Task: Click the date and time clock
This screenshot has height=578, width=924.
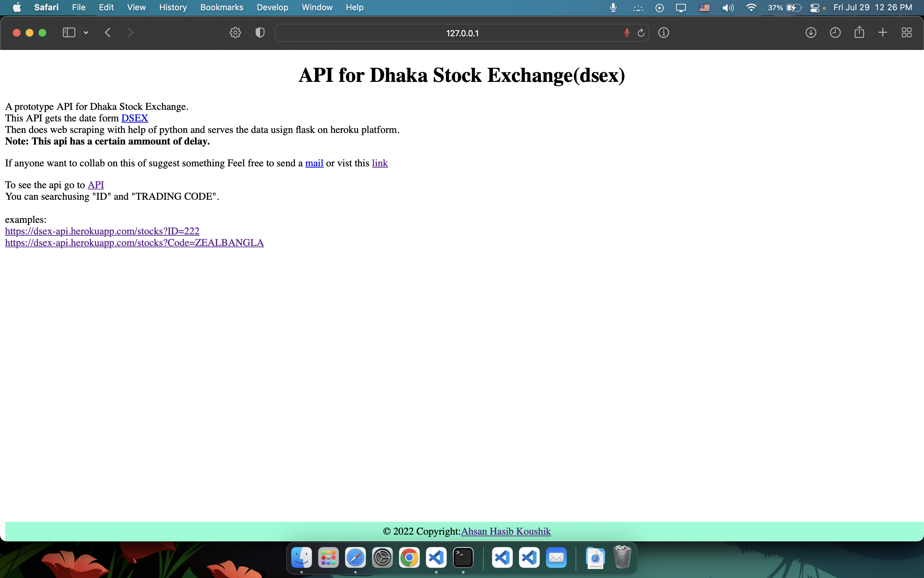Action: [x=872, y=8]
